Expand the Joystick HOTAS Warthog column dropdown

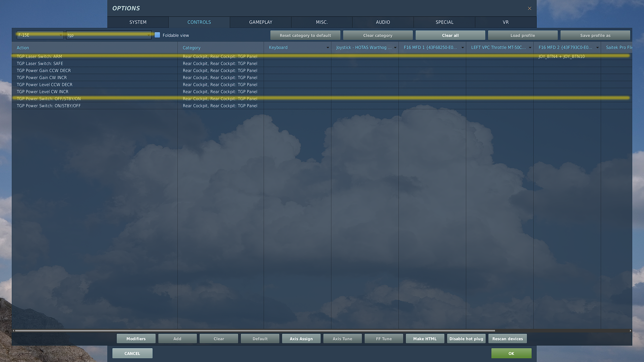(x=395, y=48)
